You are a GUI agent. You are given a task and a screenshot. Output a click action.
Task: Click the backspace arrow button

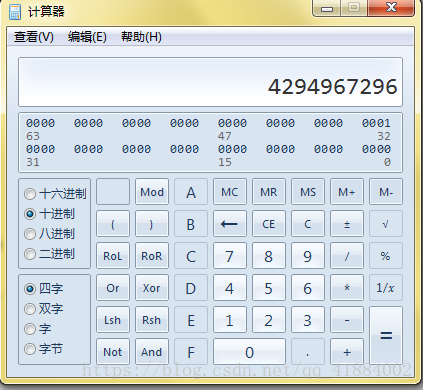230,224
